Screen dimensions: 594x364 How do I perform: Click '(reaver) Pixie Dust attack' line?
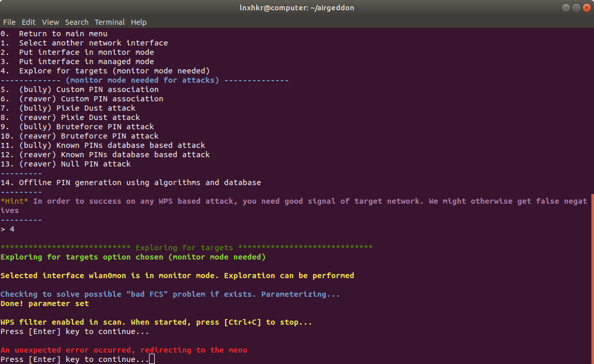pos(70,117)
